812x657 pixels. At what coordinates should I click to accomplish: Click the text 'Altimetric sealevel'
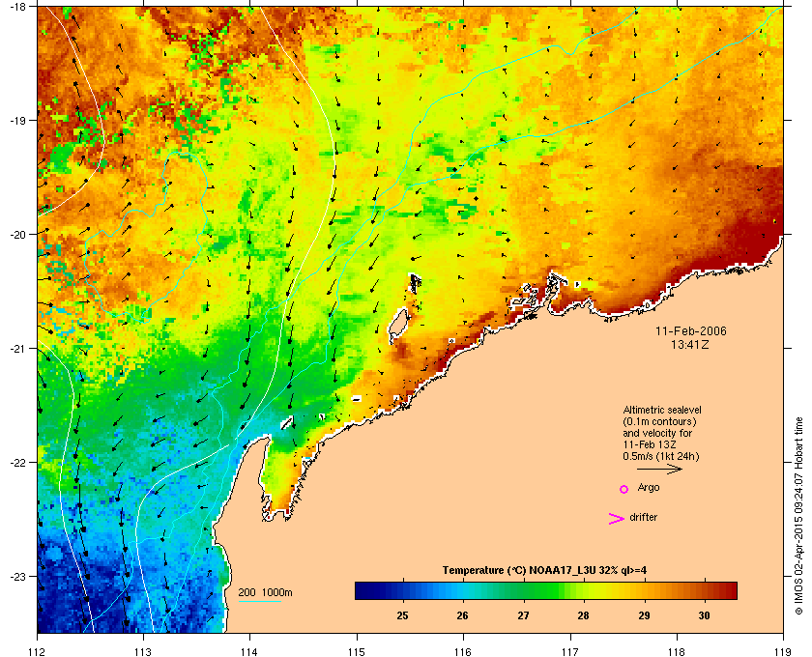click(662, 410)
